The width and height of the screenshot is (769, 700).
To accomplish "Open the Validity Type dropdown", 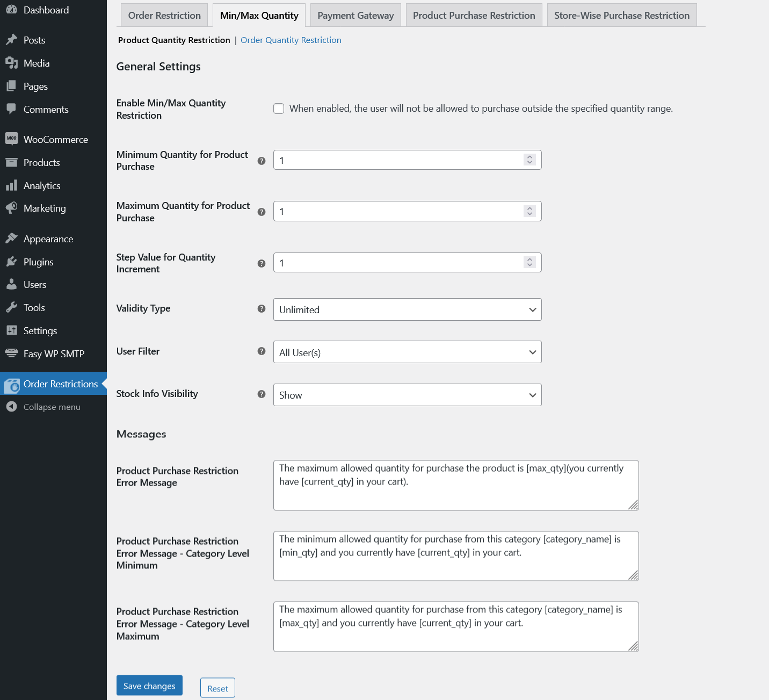I will coord(407,309).
